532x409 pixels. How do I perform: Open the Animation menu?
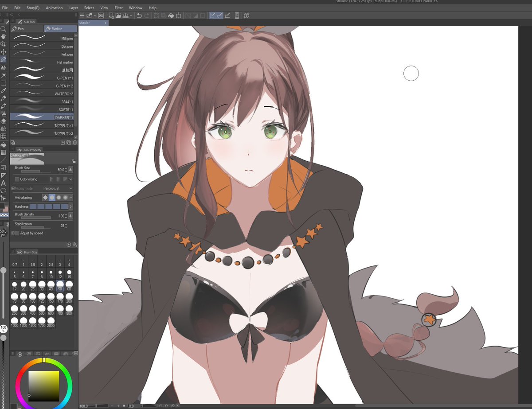pyautogui.click(x=54, y=8)
